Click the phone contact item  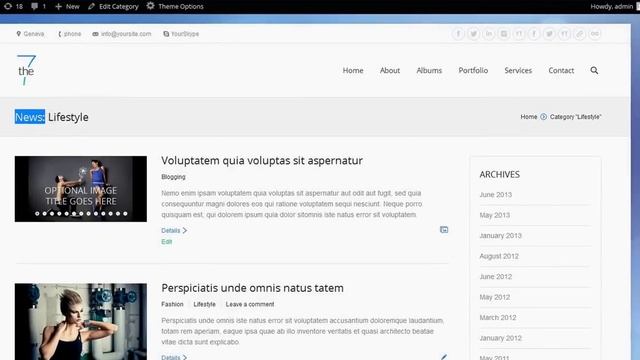coord(69,34)
